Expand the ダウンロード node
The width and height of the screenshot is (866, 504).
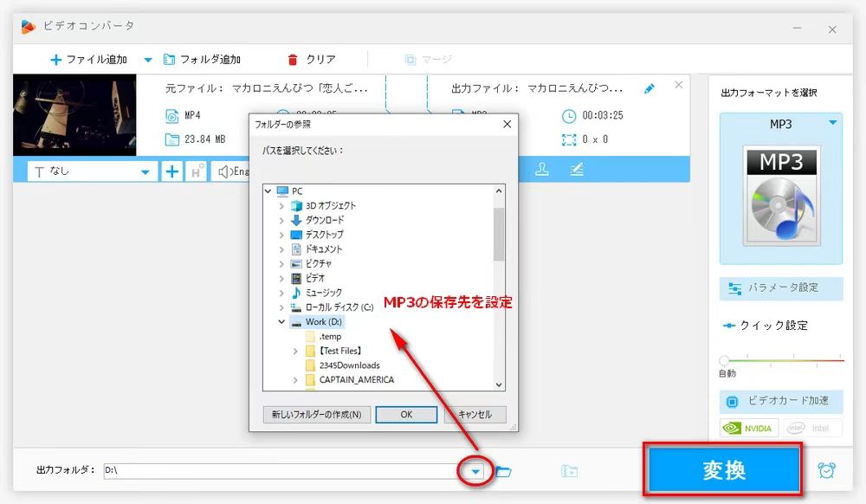click(281, 220)
